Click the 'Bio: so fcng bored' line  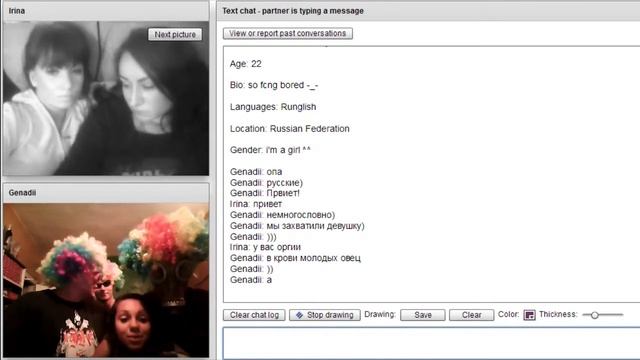(x=274, y=85)
